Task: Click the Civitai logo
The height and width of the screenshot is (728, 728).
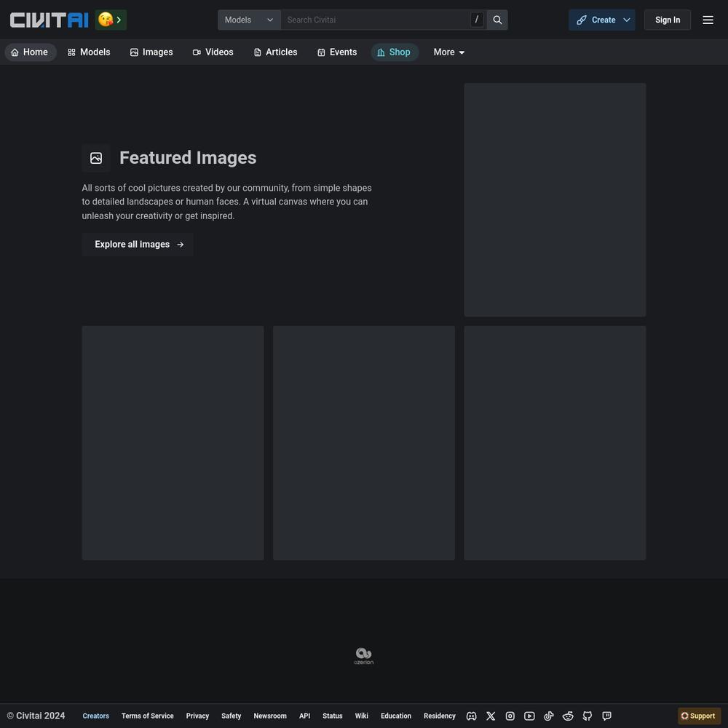Action: click(x=50, y=20)
